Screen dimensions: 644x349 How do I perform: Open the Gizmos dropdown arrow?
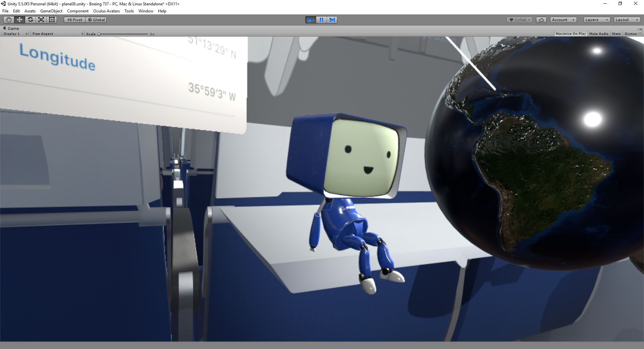click(640, 34)
